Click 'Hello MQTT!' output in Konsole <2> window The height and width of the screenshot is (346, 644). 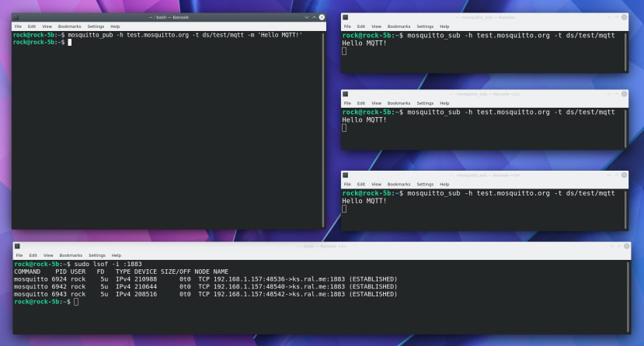click(364, 119)
